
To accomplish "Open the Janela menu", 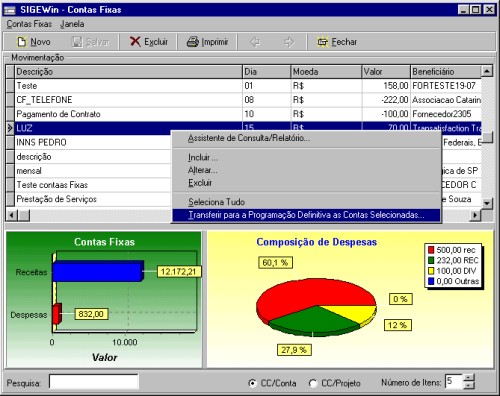I will pyautogui.click(x=72, y=24).
